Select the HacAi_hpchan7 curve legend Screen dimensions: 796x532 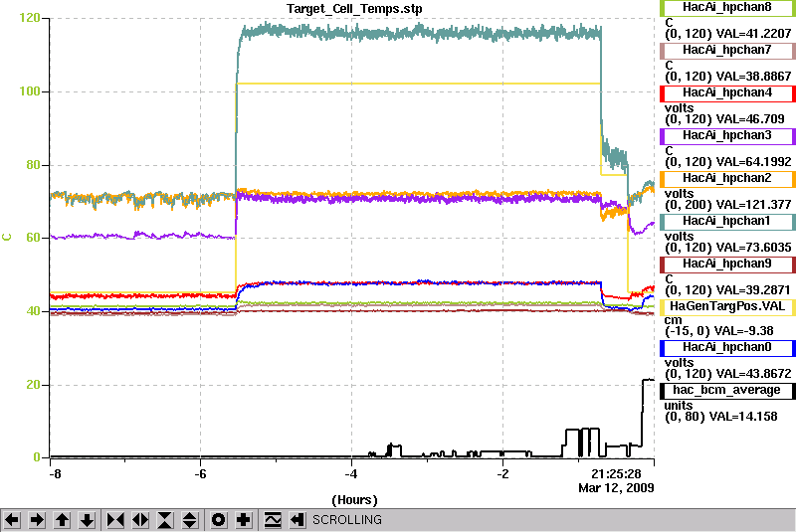tap(727, 50)
